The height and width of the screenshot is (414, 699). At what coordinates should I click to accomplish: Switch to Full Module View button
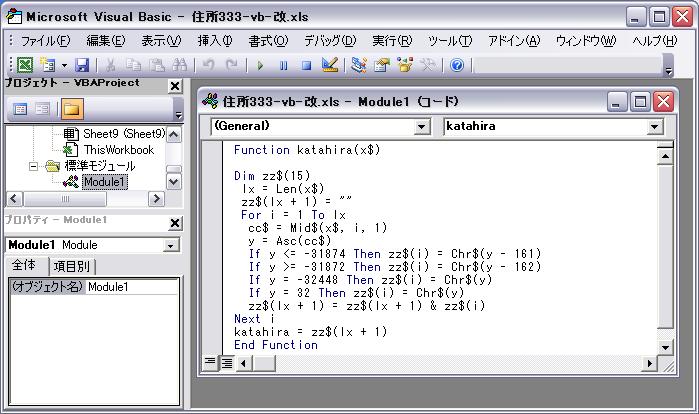(x=227, y=363)
